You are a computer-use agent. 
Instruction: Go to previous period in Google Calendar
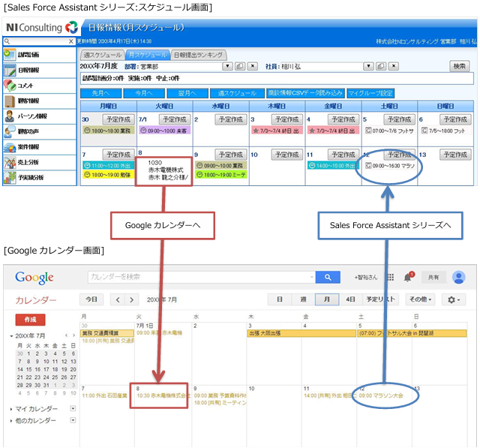(118, 299)
